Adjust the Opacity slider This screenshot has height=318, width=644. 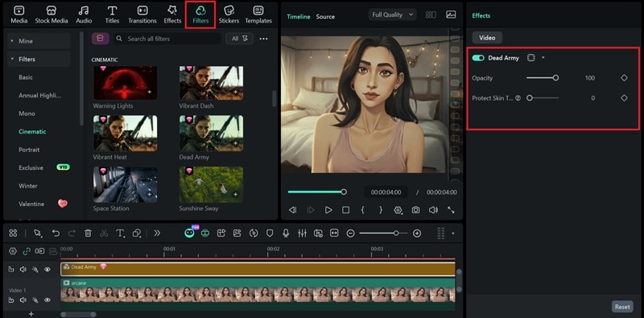coord(542,77)
